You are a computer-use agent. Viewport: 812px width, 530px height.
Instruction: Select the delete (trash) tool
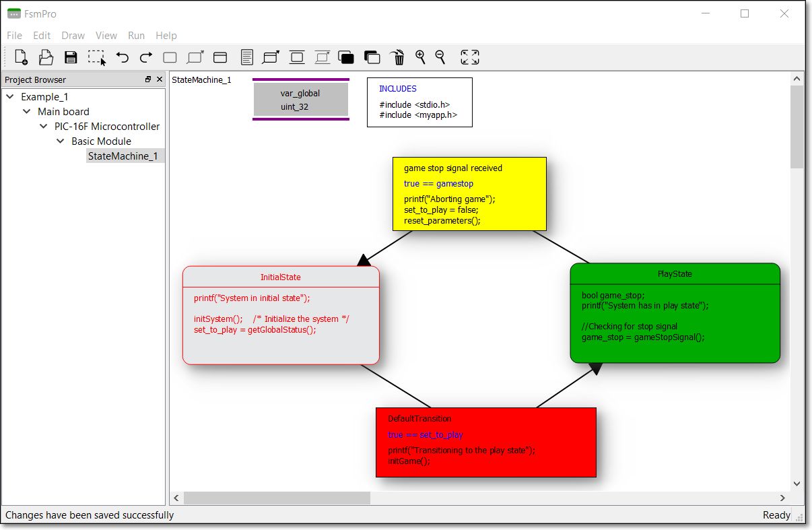coord(397,57)
